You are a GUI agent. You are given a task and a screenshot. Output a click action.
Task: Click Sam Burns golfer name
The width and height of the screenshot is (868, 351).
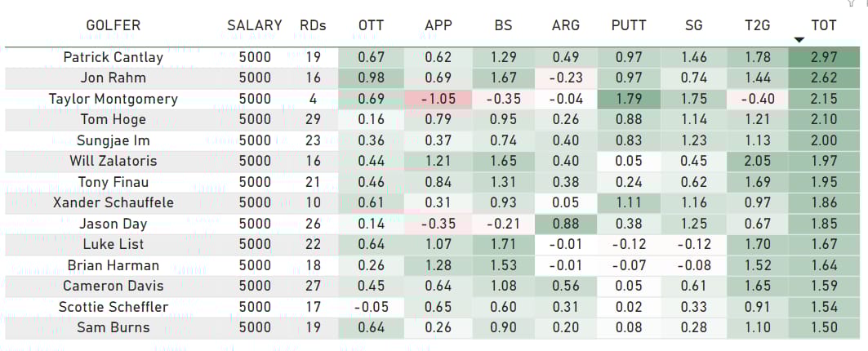[x=114, y=327]
